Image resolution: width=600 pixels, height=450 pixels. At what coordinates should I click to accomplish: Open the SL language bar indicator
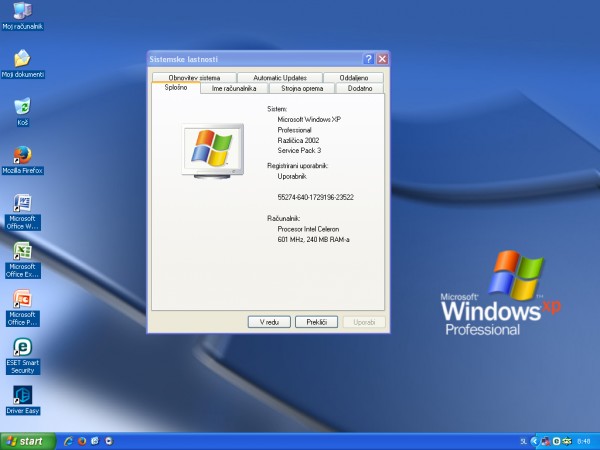(x=523, y=442)
